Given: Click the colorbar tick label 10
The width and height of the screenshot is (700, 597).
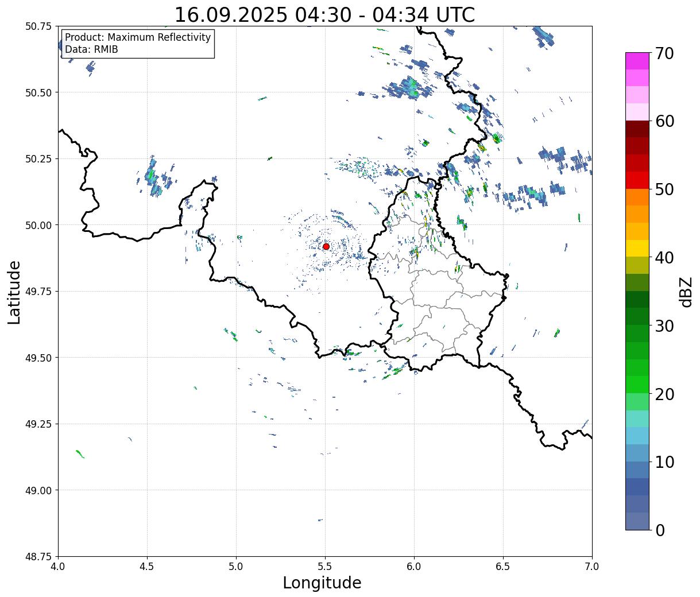Looking at the screenshot, I should pyautogui.click(x=664, y=462).
